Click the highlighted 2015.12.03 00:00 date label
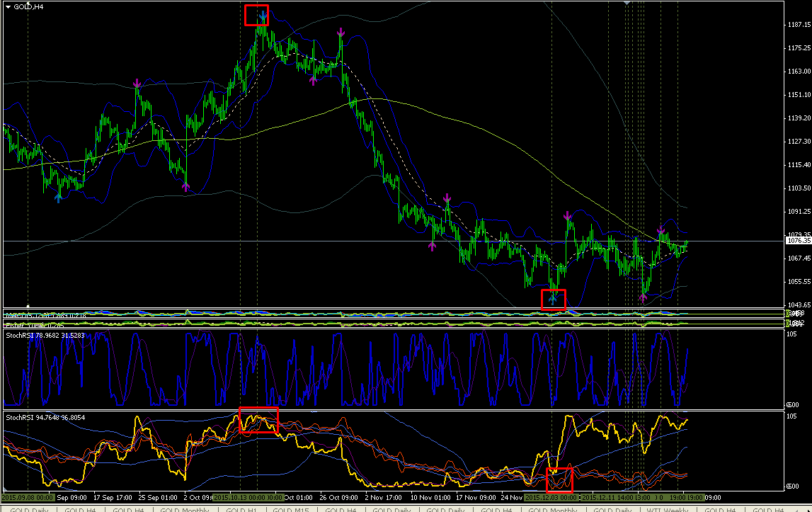Image resolution: width=812 pixels, height=512 pixels. coord(551,498)
